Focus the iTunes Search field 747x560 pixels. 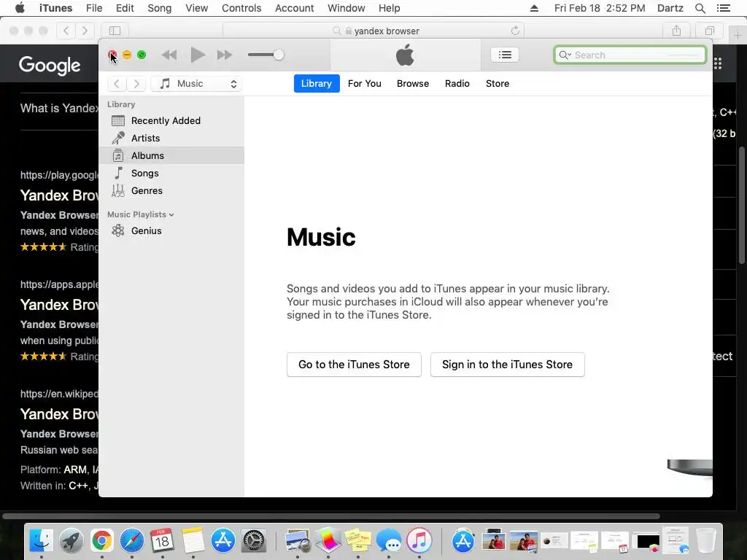630,55
